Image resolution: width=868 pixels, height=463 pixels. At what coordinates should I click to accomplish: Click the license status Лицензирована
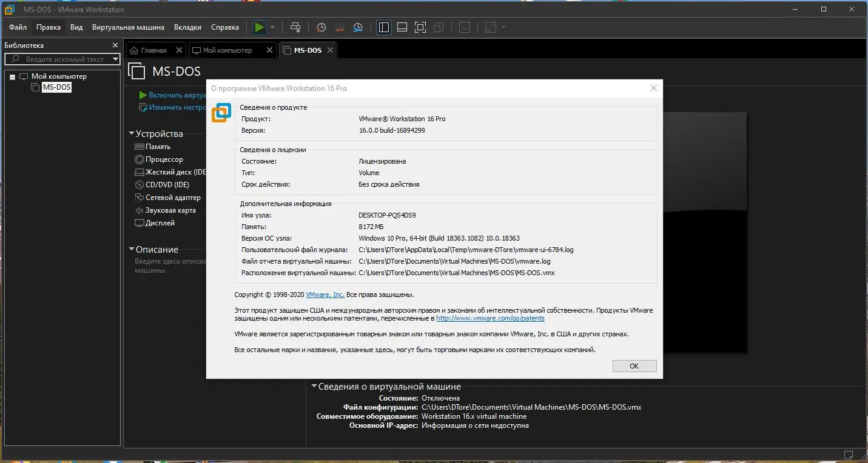(382, 161)
